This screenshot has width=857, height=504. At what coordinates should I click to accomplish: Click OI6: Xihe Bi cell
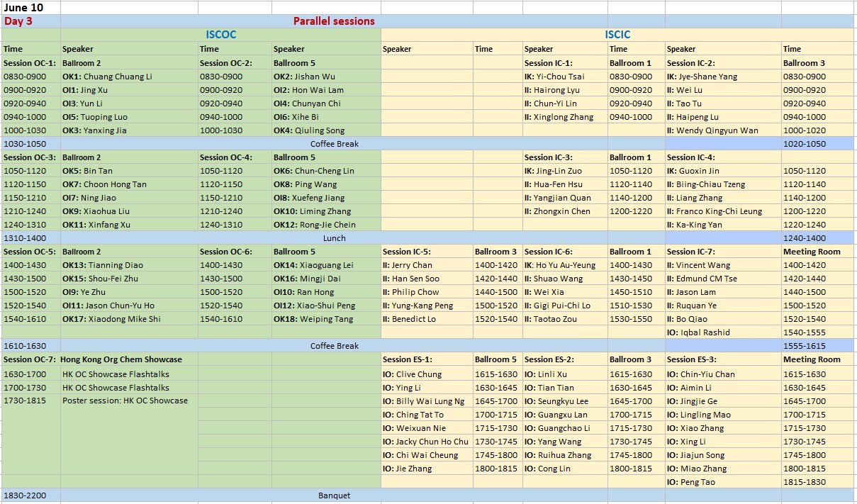pos(326,117)
